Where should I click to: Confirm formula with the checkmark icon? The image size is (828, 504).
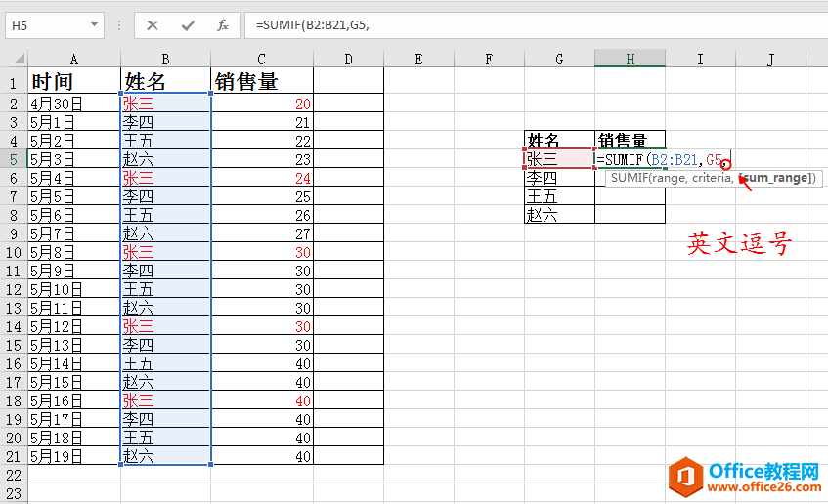pyautogui.click(x=188, y=25)
